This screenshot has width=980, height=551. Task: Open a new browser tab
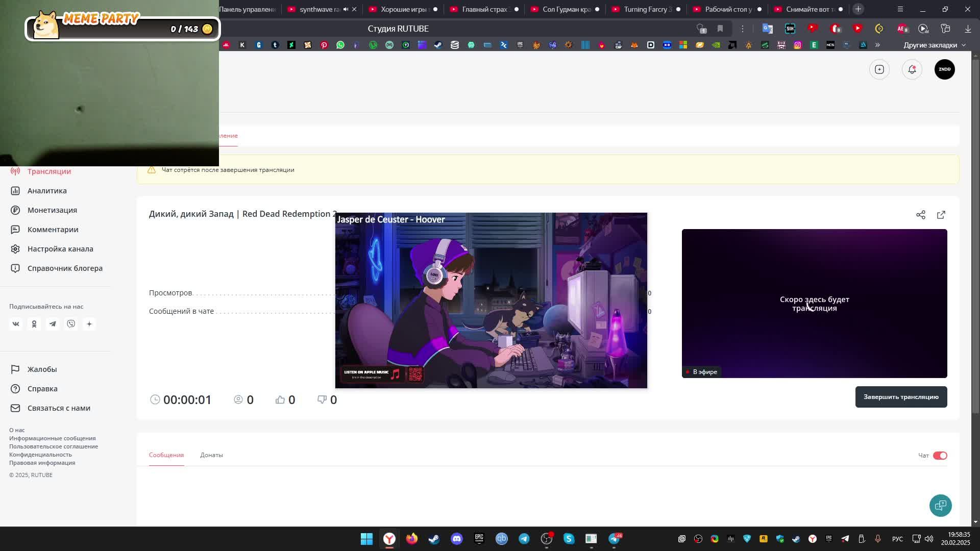pyautogui.click(x=858, y=9)
